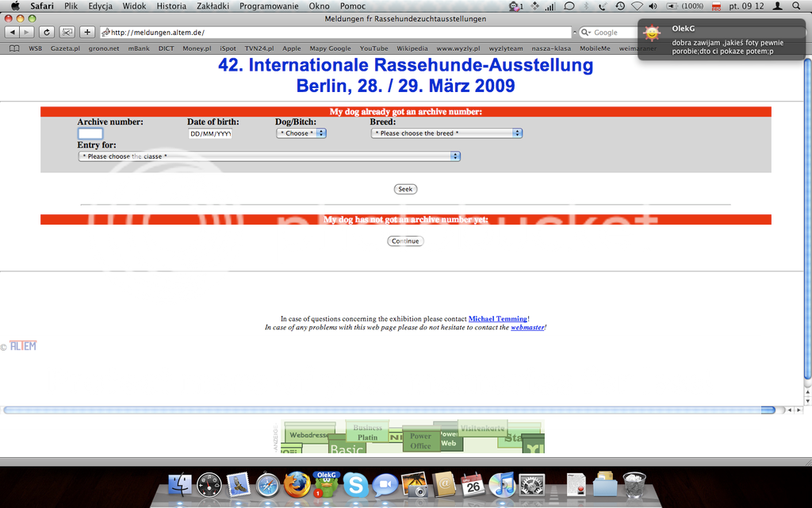Open the Historia menu
This screenshot has width=812, height=508.
[x=171, y=6]
